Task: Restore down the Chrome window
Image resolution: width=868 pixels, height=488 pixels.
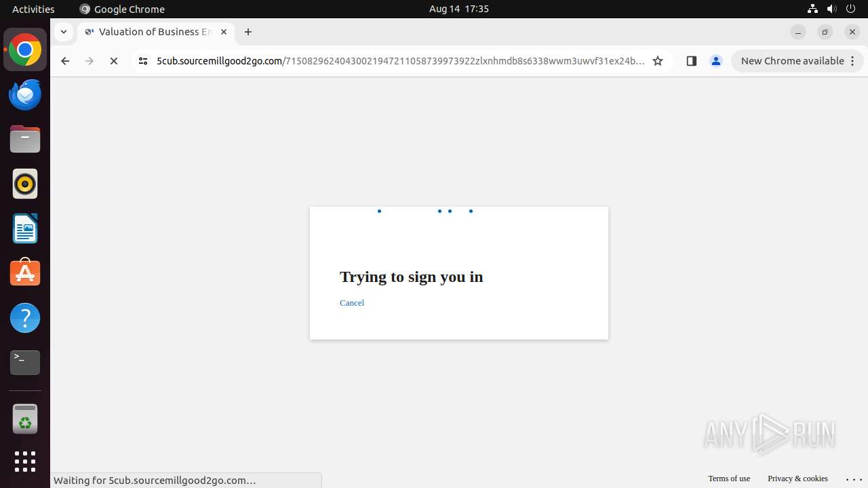Action: coord(825,32)
